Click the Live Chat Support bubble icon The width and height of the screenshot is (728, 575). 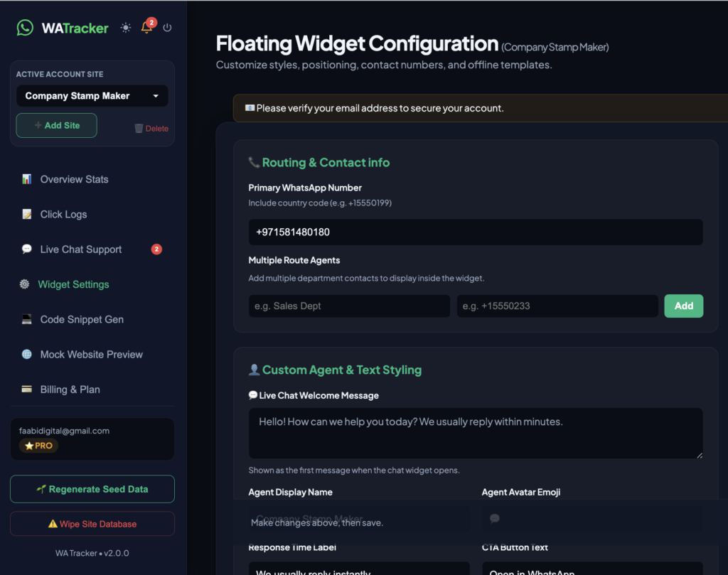27,249
